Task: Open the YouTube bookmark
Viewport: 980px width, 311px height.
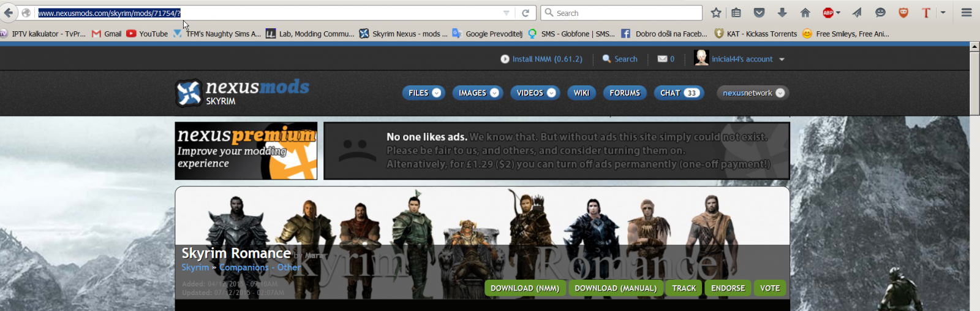Action: (147, 34)
